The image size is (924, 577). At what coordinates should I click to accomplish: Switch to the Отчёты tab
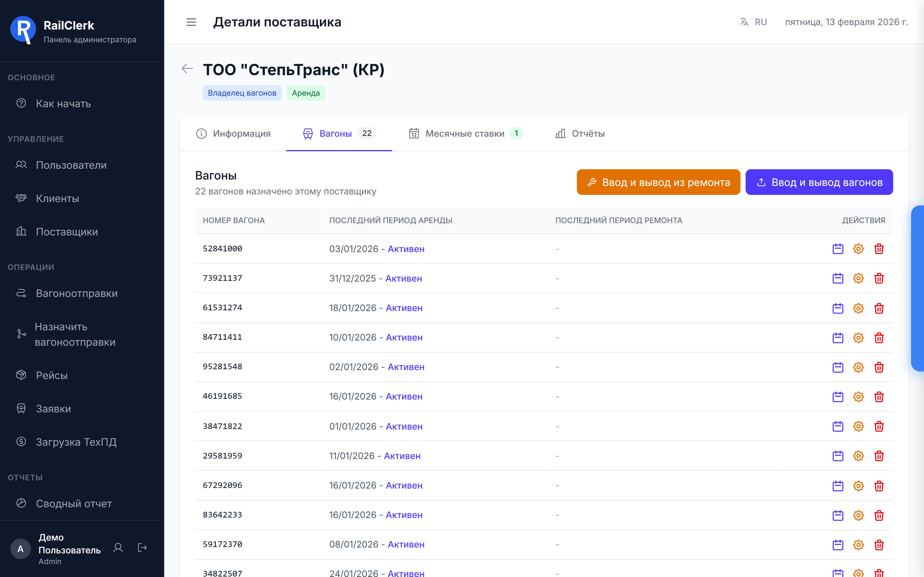580,134
